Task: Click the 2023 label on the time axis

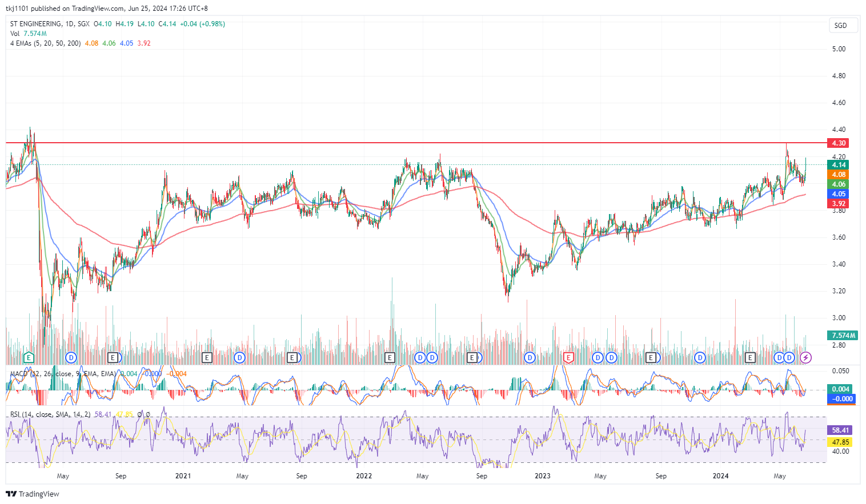Action: tap(543, 476)
